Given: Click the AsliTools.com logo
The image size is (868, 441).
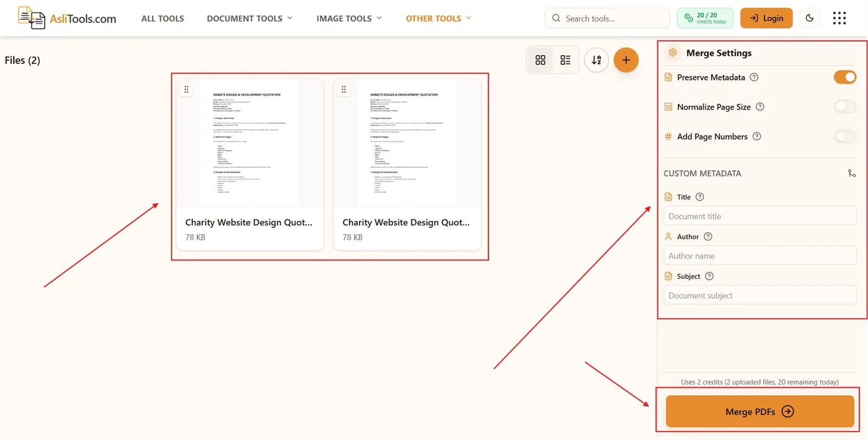Looking at the screenshot, I should (x=67, y=18).
